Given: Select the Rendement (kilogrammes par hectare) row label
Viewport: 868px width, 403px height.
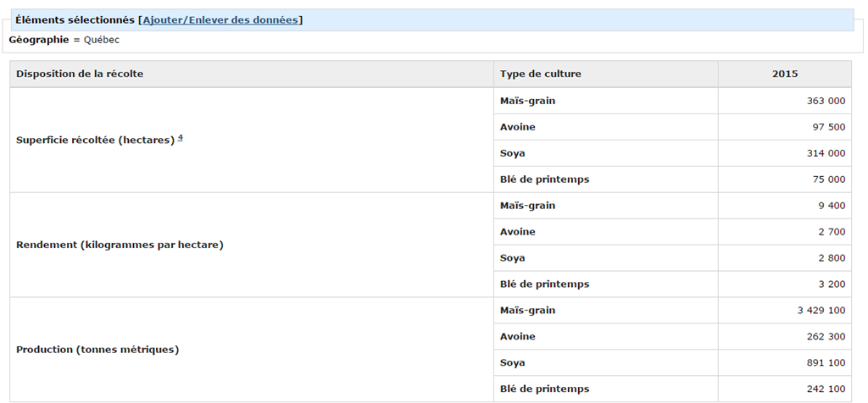Looking at the screenshot, I should coord(120,246).
